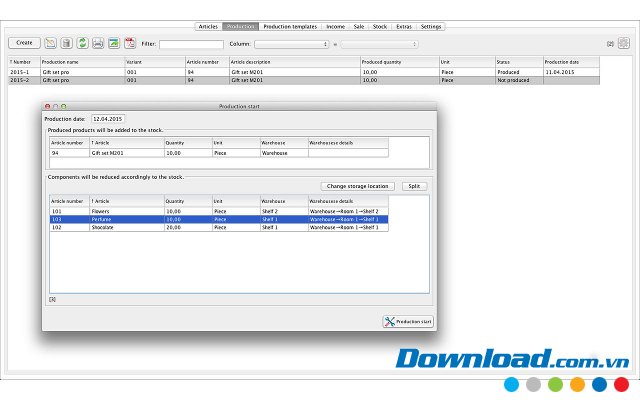The image size is (640, 400).
Task: Open the filter value dropdown after equals sign
Action: coord(379,44)
